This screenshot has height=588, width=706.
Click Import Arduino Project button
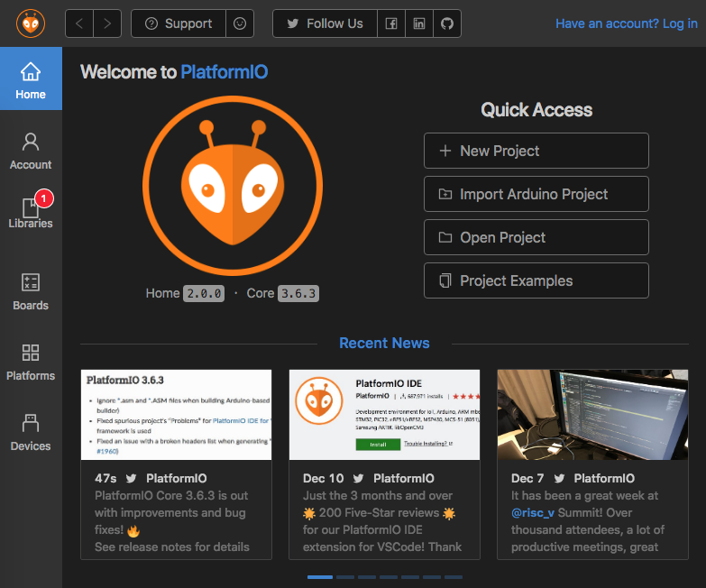(536, 194)
